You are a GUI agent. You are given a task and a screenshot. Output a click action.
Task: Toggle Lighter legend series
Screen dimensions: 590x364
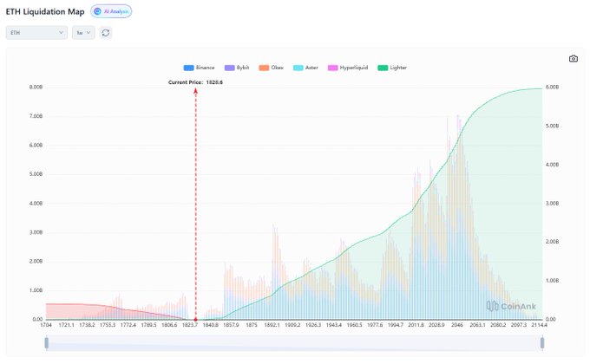[392, 68]
